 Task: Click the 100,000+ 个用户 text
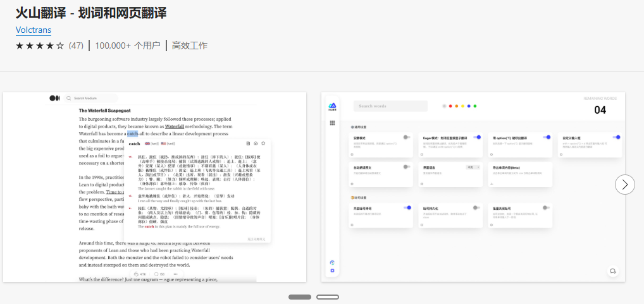click(128, 46)
